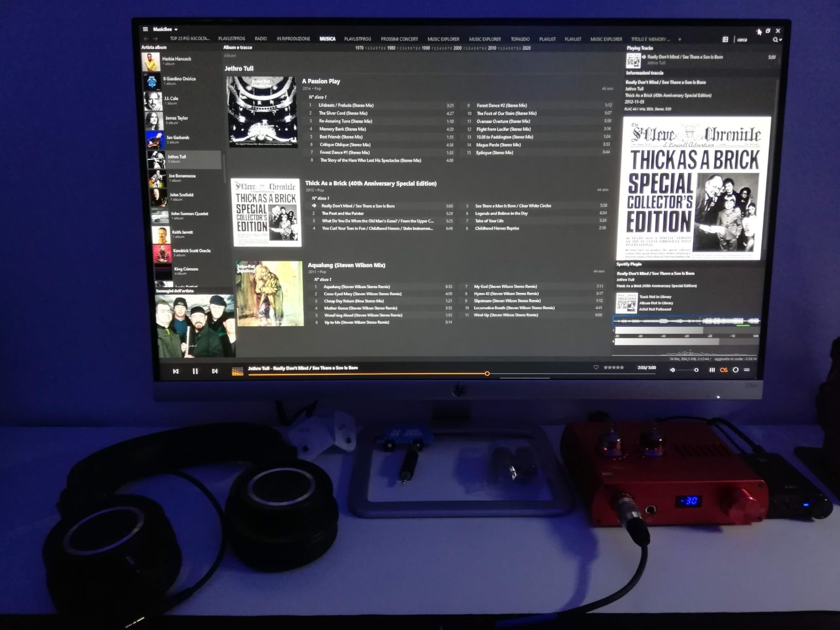Select James Taylor in artist list

tap(183, 120)
